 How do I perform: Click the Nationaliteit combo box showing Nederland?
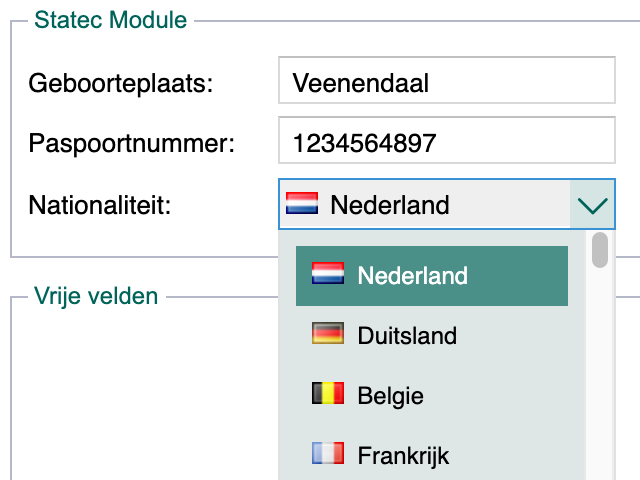447,204
